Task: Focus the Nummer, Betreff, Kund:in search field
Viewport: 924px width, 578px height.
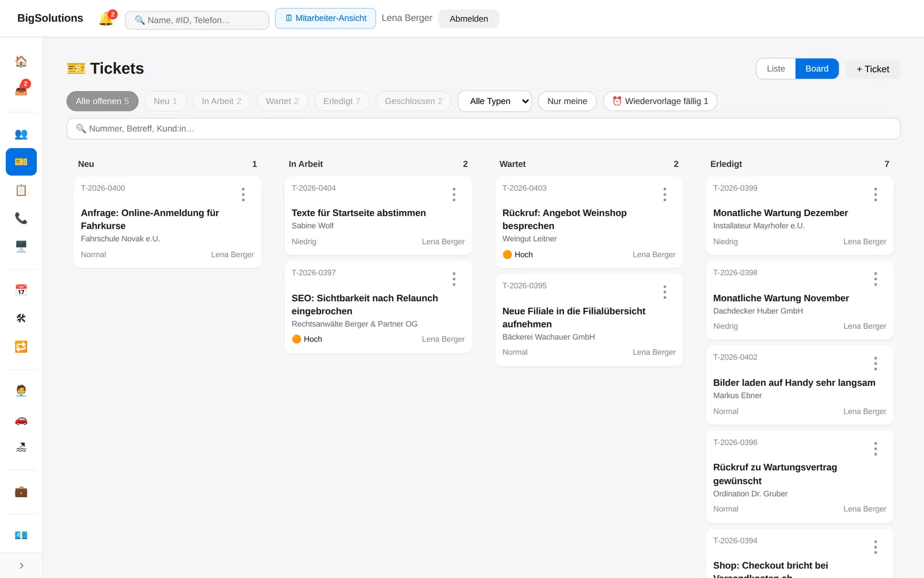Action: pyautogui.click(x=483, y=128)
